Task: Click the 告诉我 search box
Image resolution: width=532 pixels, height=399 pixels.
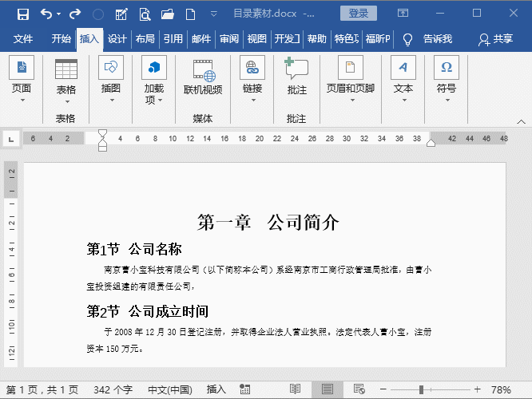Action: point(437,38)
